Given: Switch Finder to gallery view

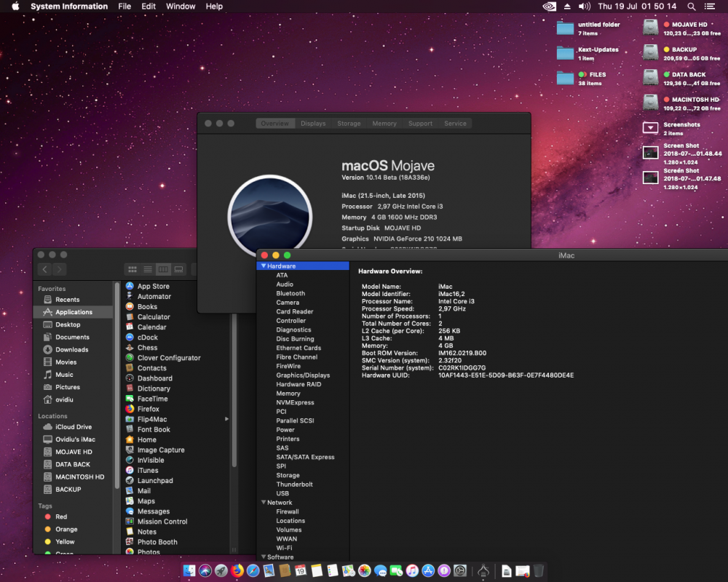Looking at the screenshot, I should coord(178,269).
